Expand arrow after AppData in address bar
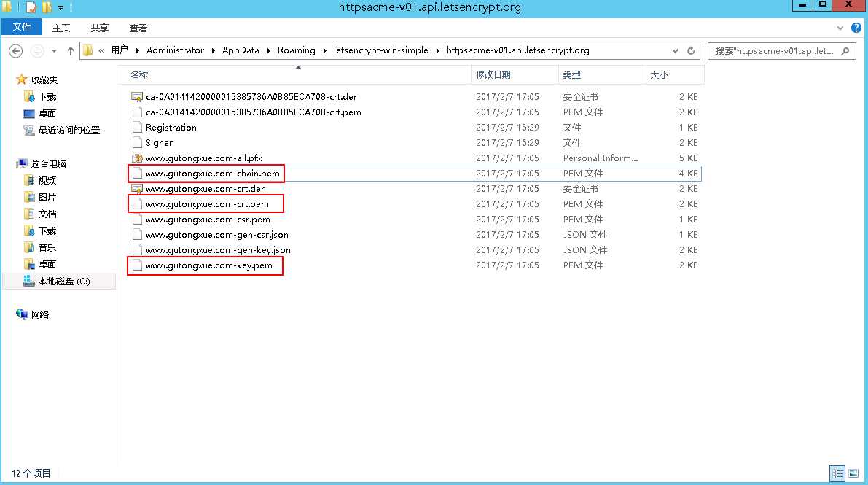This screenshot has width=868, height=485. coord(268,50)
